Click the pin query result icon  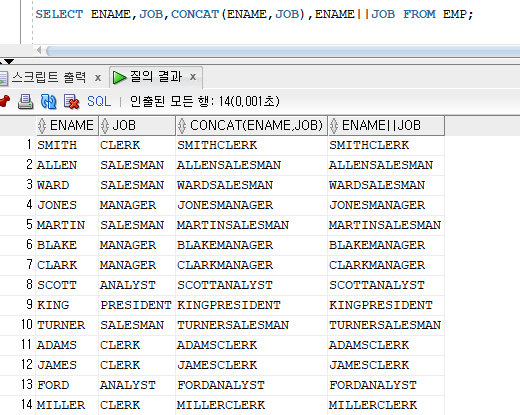pyautogui.click(x=4, y=101)
